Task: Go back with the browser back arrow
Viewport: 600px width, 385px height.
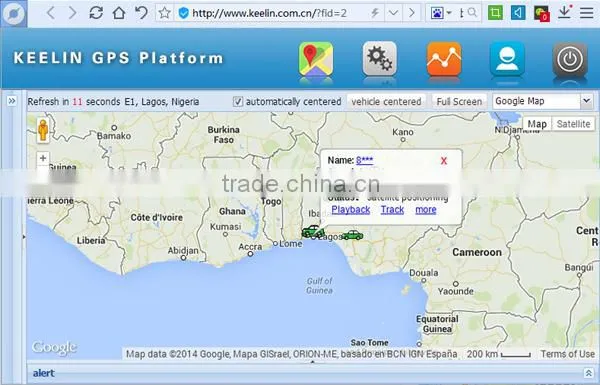Action: pyautogui.click(x=51, y=13)
